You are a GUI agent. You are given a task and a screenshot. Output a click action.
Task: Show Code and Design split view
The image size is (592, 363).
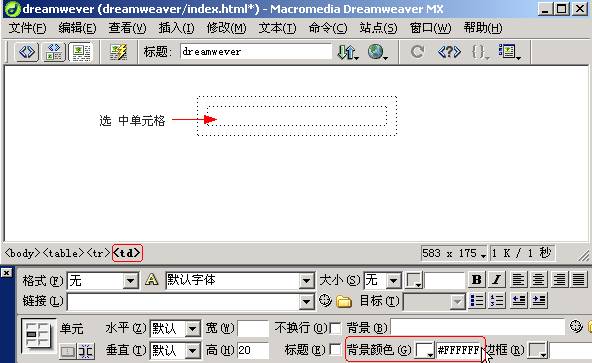tap(54, 51)
